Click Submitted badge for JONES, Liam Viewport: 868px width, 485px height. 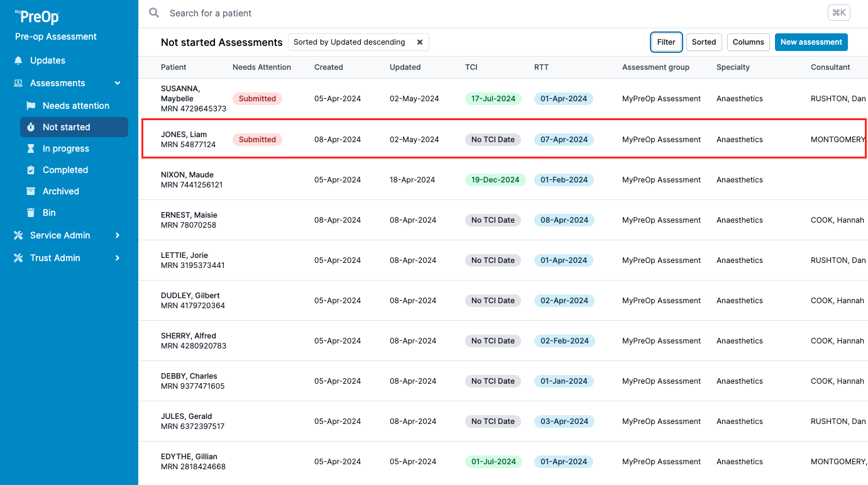pyautogui.click(x=257, y=140)
